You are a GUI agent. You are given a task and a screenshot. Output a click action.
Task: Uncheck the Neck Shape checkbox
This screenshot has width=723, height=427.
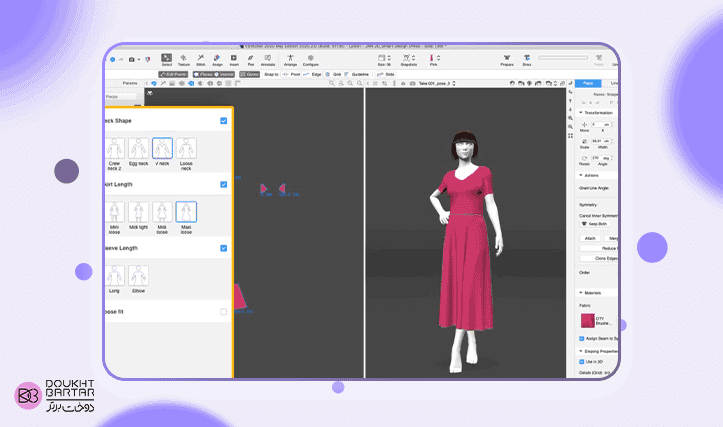tap(223, 121)
